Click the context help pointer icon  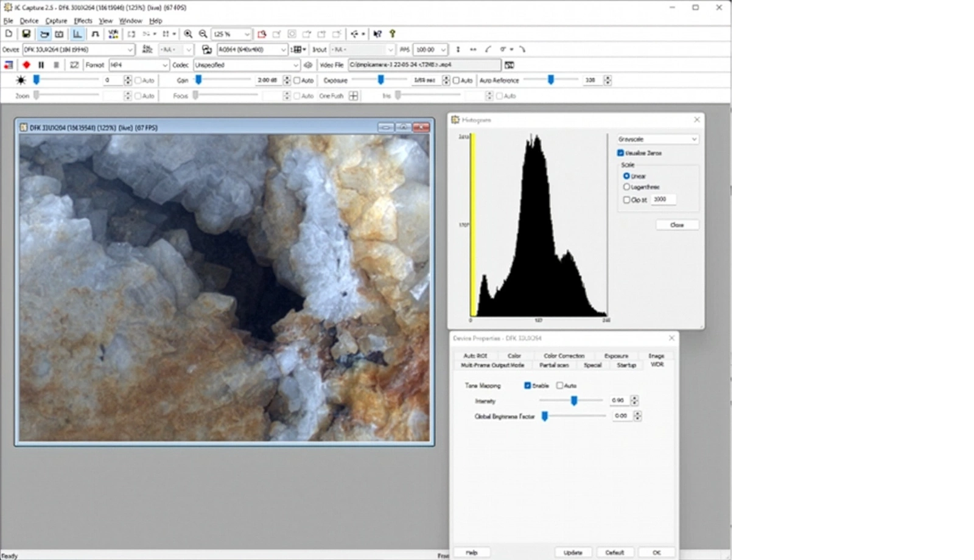point(377,34)
